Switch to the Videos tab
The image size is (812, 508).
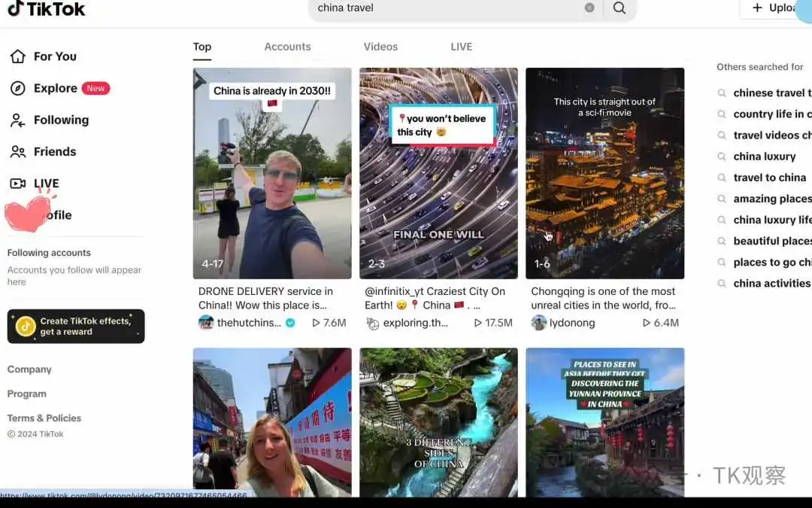(380, 47)
